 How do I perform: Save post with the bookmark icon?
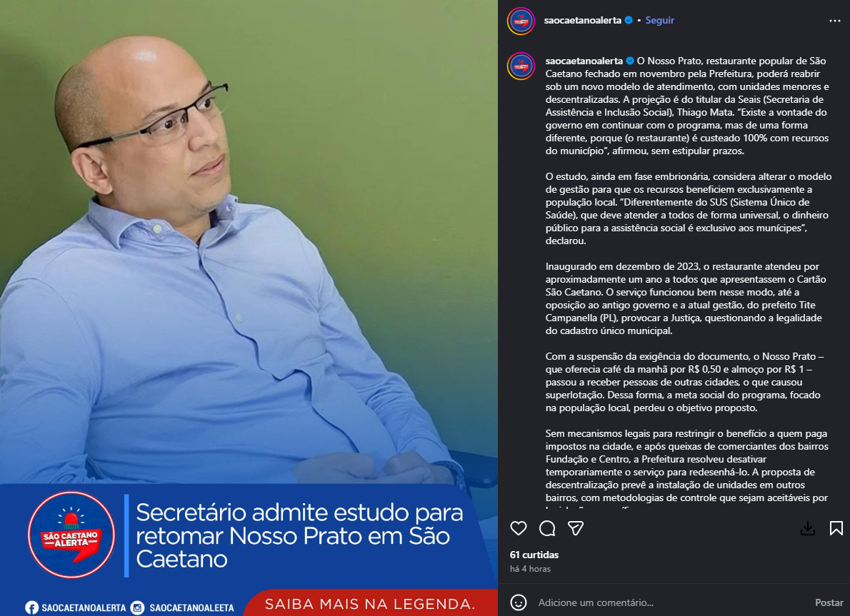click(x=836, y=528)
